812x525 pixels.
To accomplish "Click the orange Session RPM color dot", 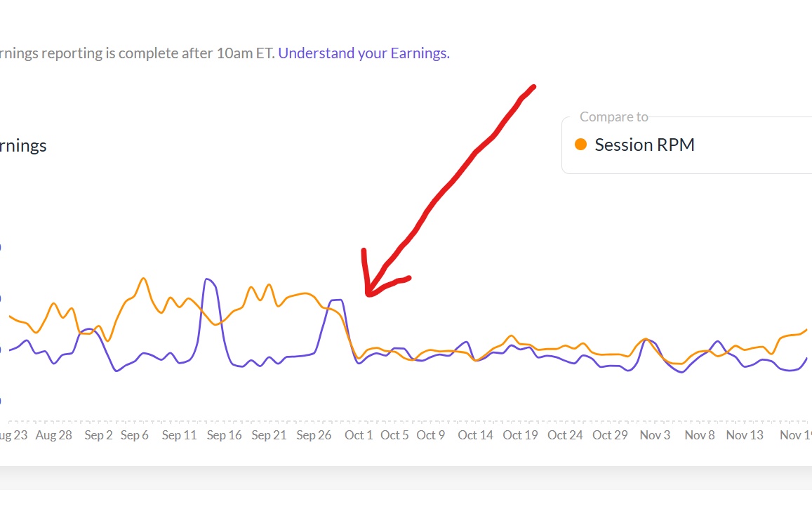I will click(580, 145).
